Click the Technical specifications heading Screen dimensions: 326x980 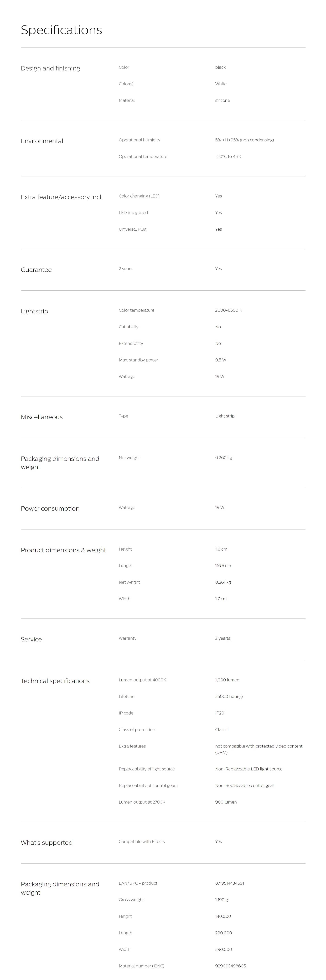[55, 681]
